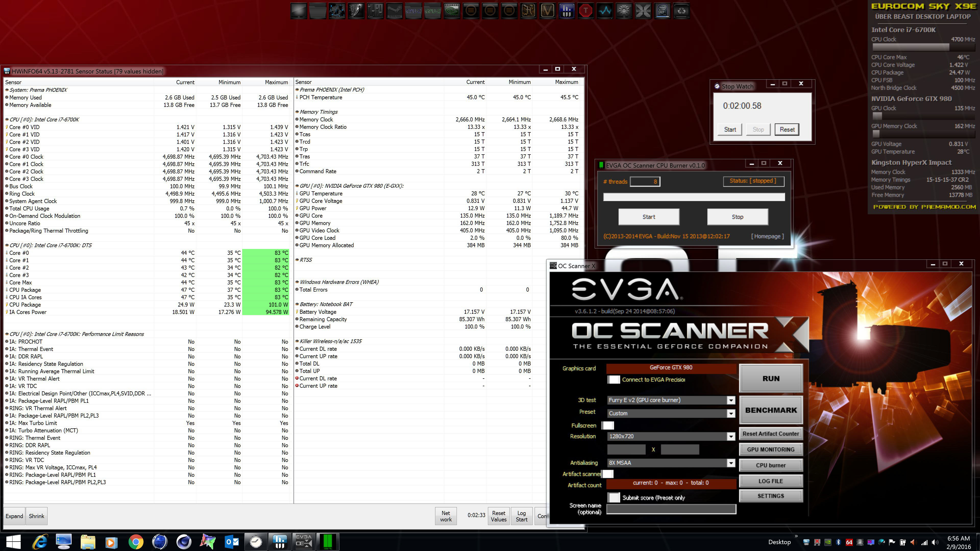Click Log Start in HWiNFO

521,516
